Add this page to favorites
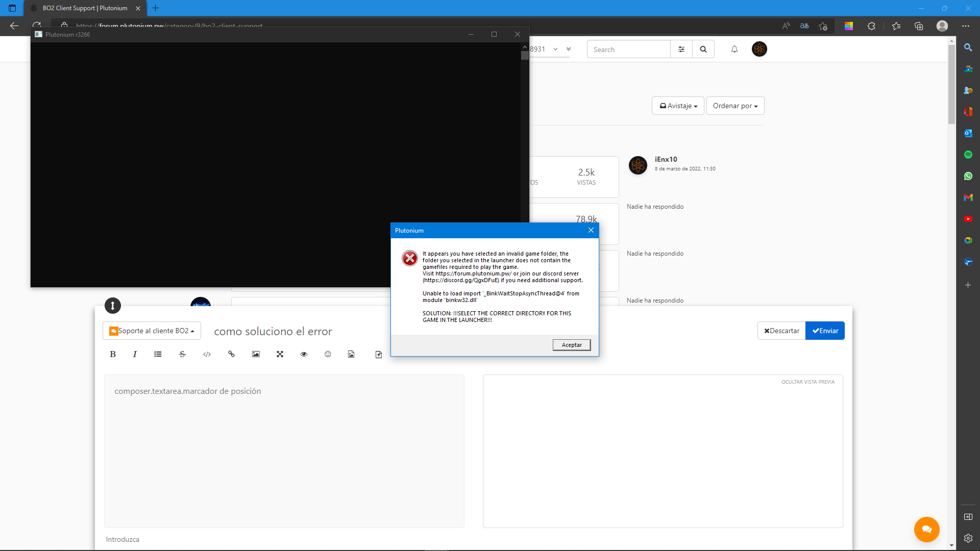The width and height of the screenshot is (980, 551). click(823, 26)
